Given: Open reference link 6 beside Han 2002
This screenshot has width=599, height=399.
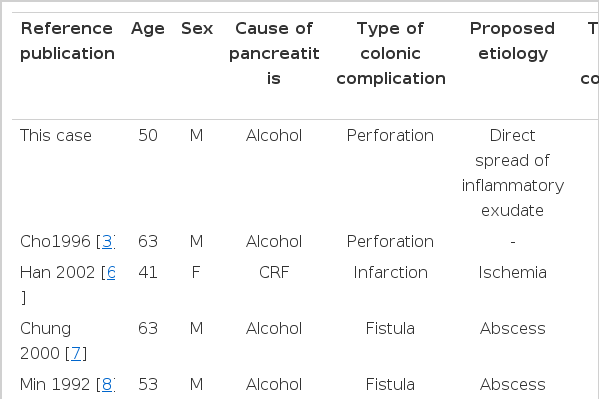Looking at the screenshot, I should 111,272.
